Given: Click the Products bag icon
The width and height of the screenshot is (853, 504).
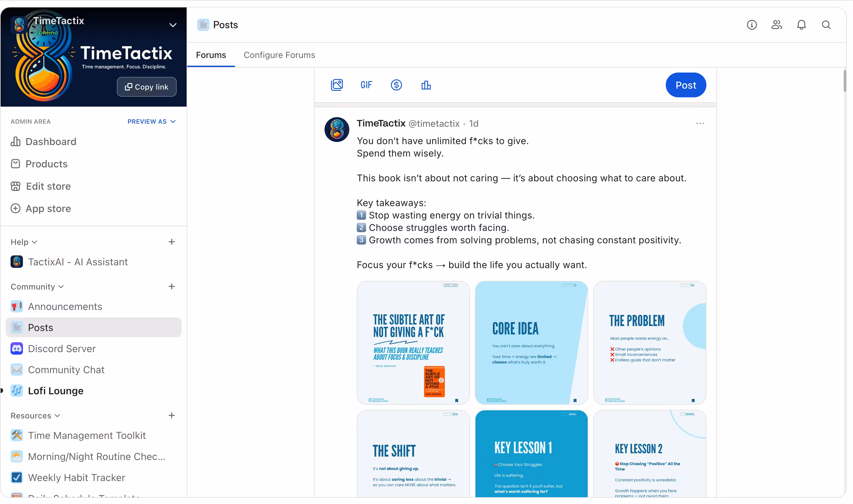Looking at the screenshot, I should [x=15, y=164].
